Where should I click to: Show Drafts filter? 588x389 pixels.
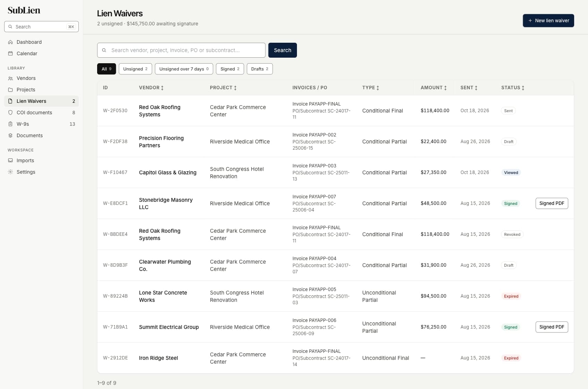tap(260, 69)
